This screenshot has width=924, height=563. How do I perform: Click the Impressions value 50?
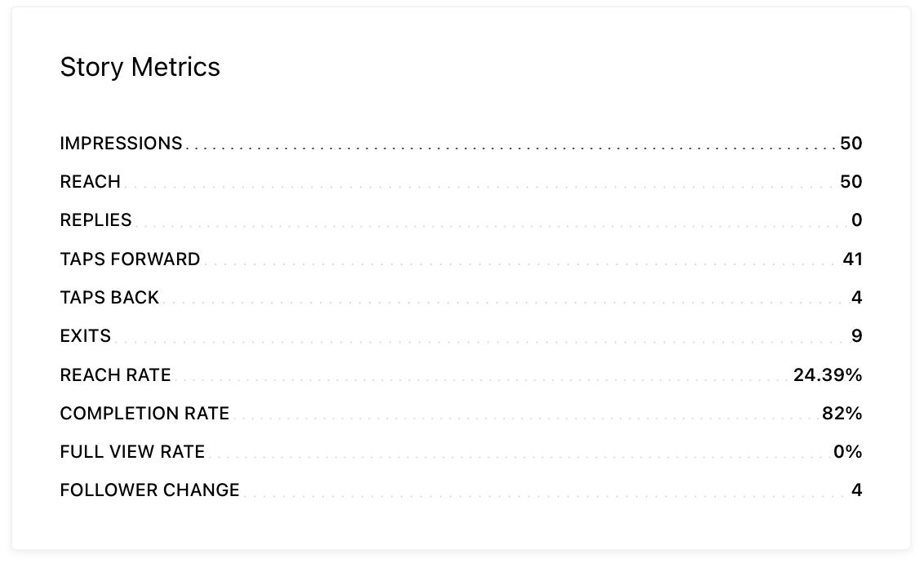click(851, 143)
